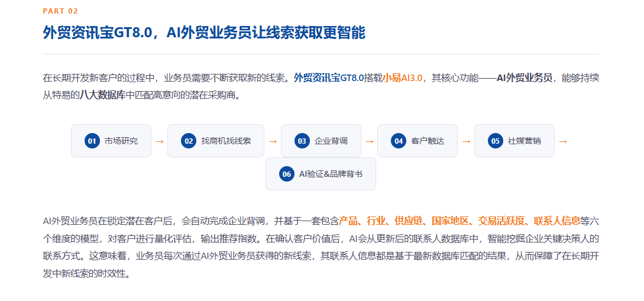This screenshot has height=301, width=644.
Task: Click the blue 02 number badge
Action: [189, 141]
